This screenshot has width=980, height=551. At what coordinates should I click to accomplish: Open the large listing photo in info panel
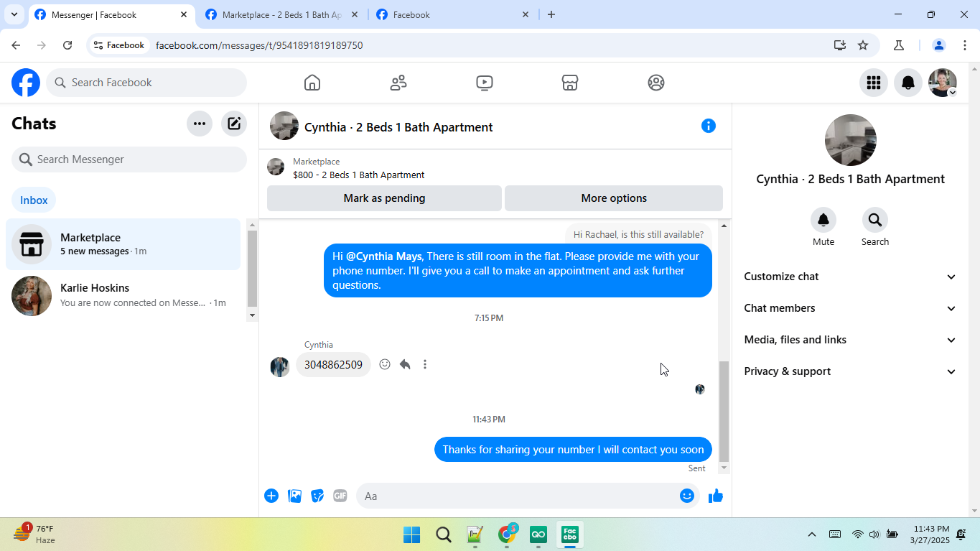click(850, 140)
